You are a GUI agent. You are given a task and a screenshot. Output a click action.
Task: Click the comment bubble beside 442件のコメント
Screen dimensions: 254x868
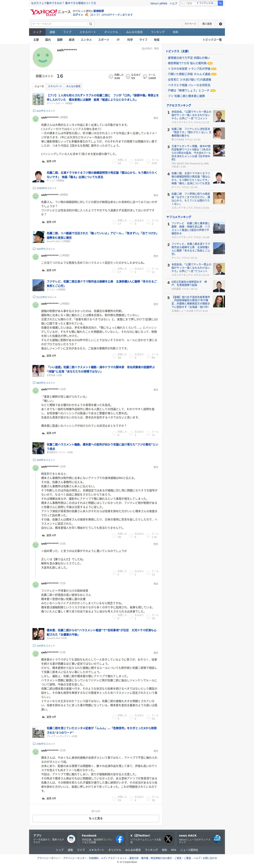tap(34, 111)
